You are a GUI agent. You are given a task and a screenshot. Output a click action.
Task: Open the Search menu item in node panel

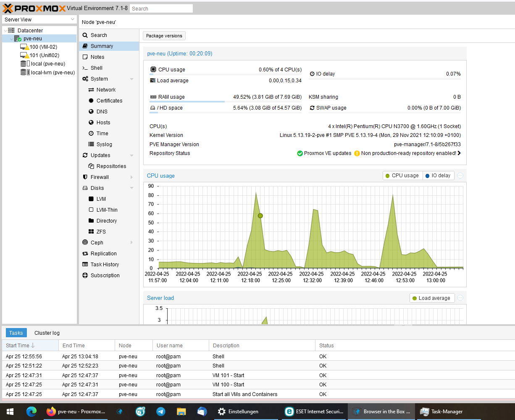tap(109, 35)
